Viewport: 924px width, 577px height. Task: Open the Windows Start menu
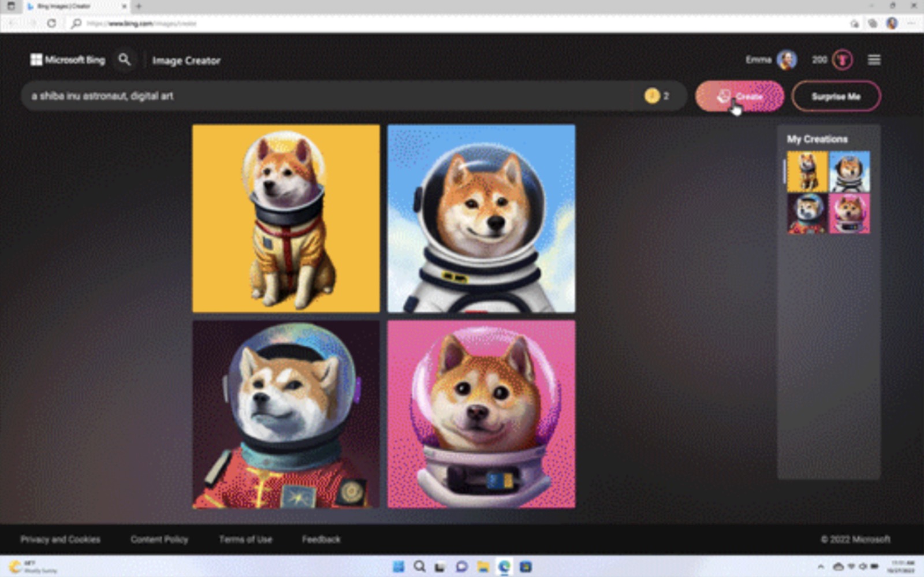point(398,567)
